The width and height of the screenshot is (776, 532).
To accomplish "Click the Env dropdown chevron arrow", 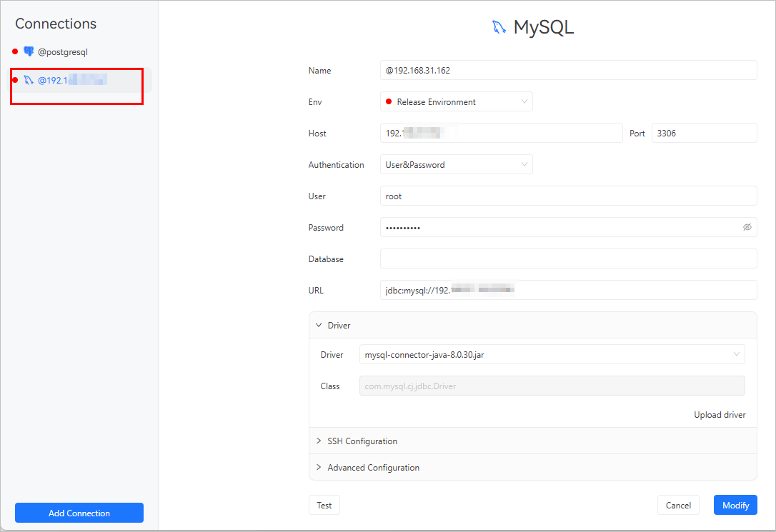I will tap(524, 101).
